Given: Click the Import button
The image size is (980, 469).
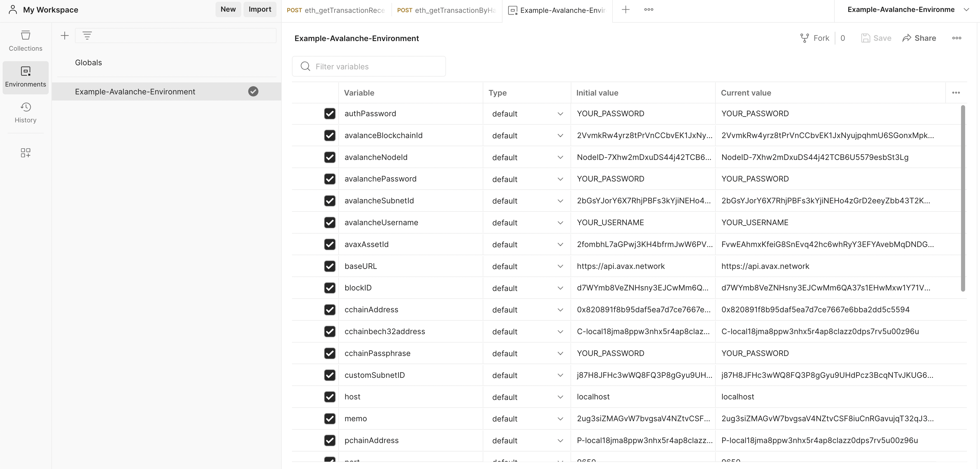Looking at the screenshot, I should (x=260, y=10).
